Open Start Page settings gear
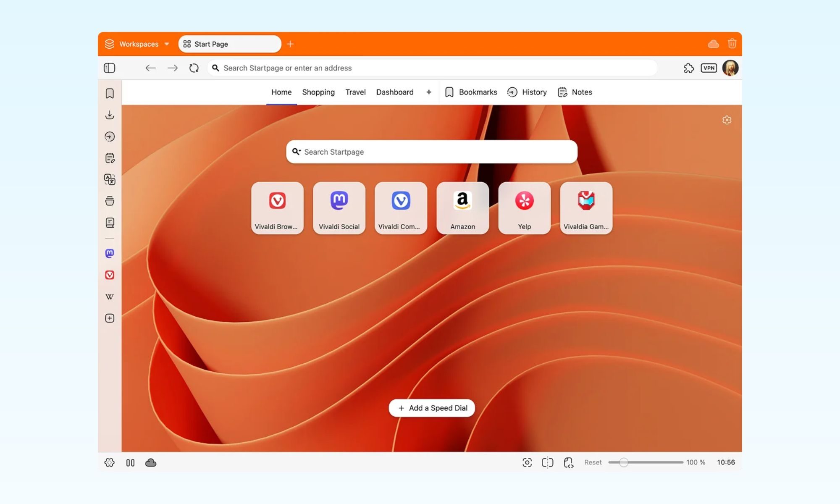The height and width of the screenshot is (504, 840). coord(727,120)
